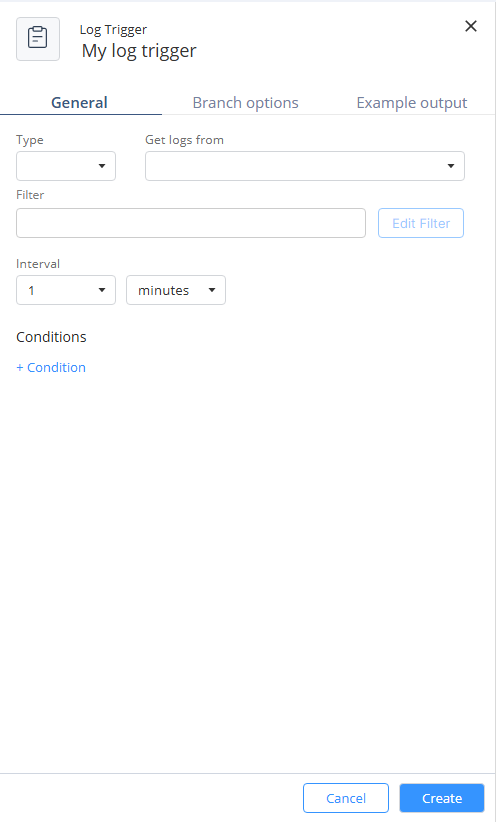Open the minutes unit dropdown

pyautogui.click(x=176, y=290)
